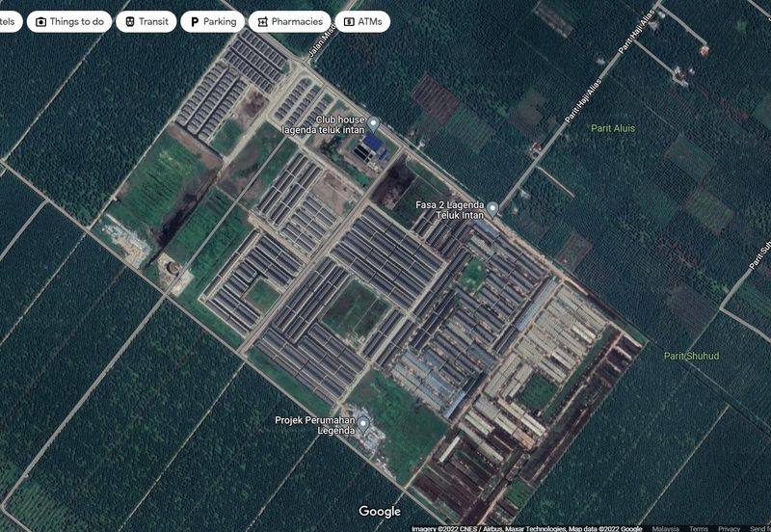Click the partially visible Hotels chip

point(9,21)
